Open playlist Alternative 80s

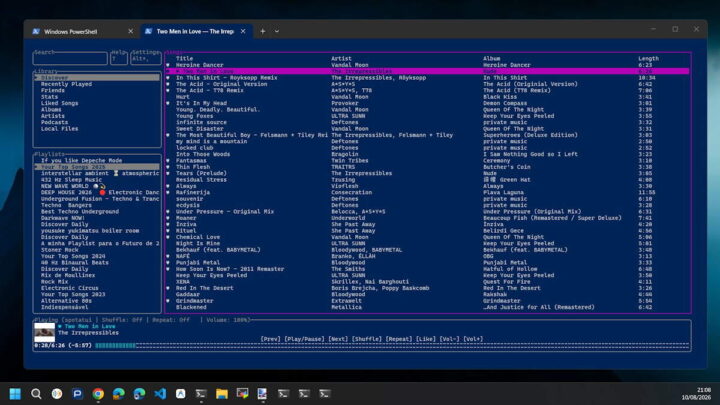coord(66,301)
